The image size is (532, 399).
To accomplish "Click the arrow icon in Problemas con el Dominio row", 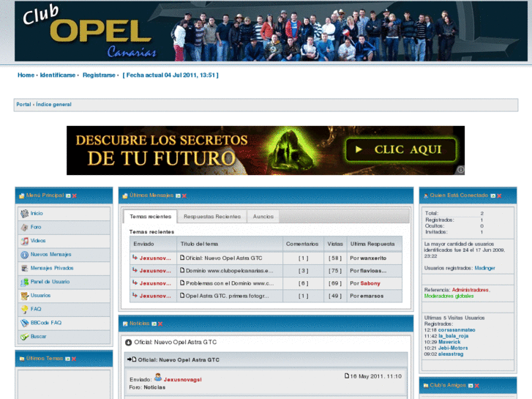I will (x=135, y=283).
